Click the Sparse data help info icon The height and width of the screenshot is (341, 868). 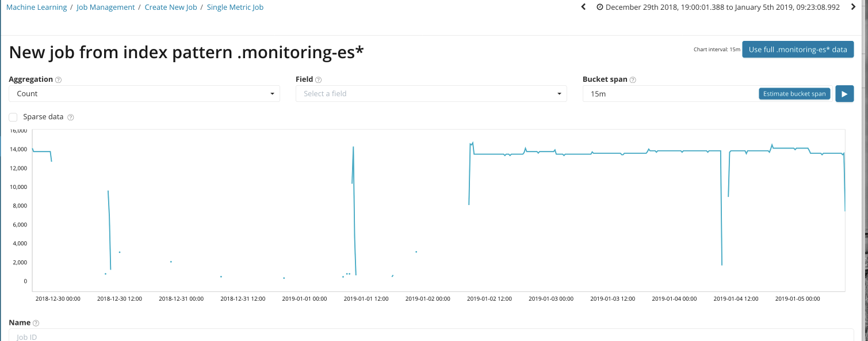(x=71, y=118)
